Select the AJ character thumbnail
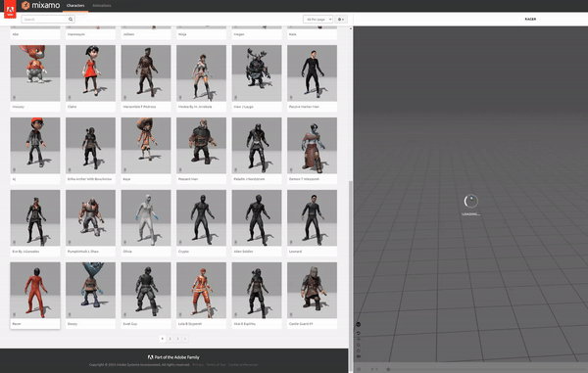Image resolution: width=588 pixels, height=373 pixels. (35, 146)
